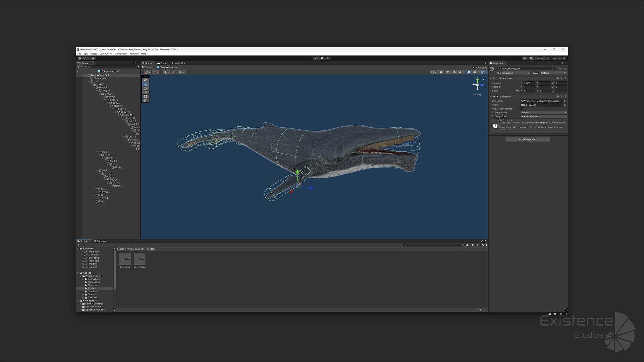Open the GameObject menu
This screenshot has height=362, width=644.
pyautogui.click(x=106, y=54)
